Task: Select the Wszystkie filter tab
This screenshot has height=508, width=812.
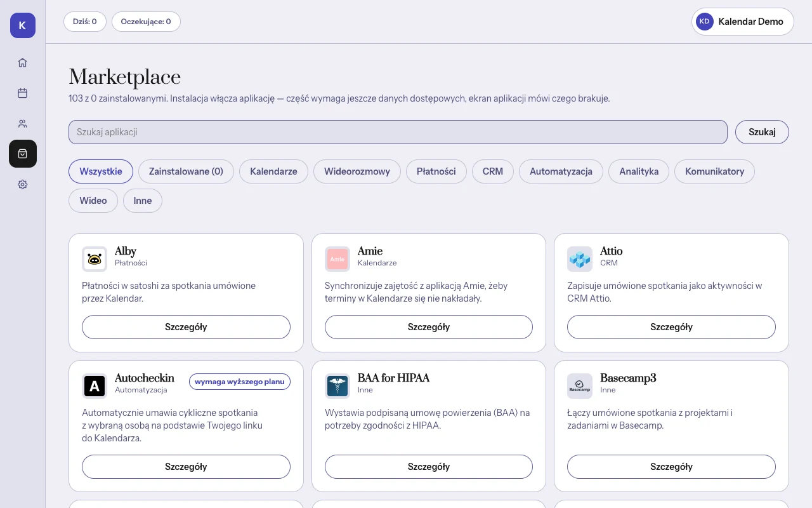Action: tap(101, 171)
